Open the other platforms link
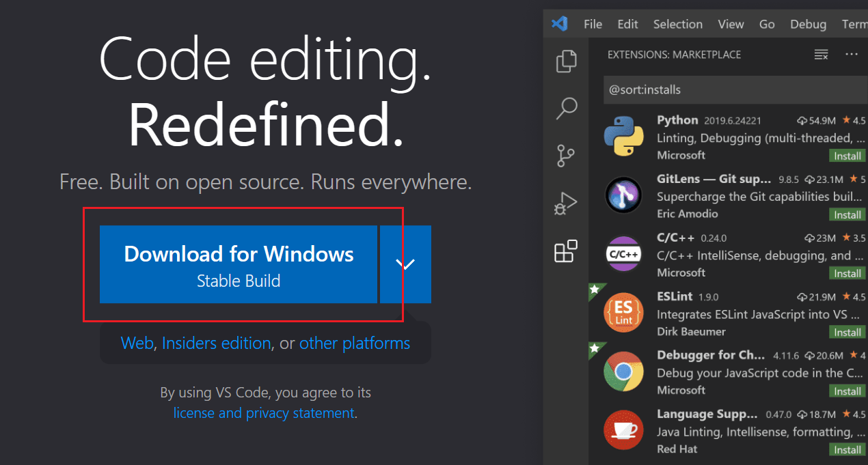 click(x=355, y=343)
